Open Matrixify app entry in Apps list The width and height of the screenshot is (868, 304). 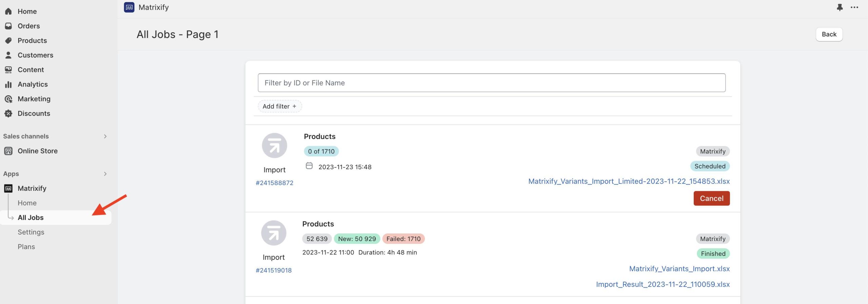[x=32, y=188]
